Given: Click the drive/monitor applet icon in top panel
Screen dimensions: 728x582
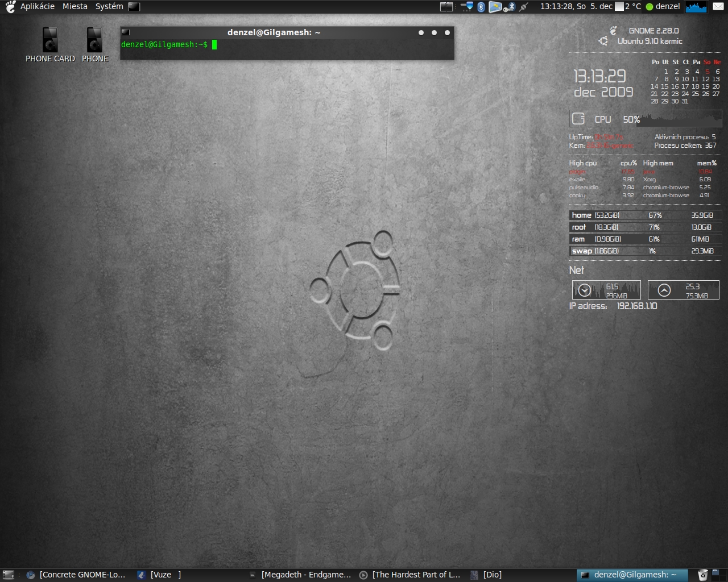Looking at the screenshot, I should [447, 7].
